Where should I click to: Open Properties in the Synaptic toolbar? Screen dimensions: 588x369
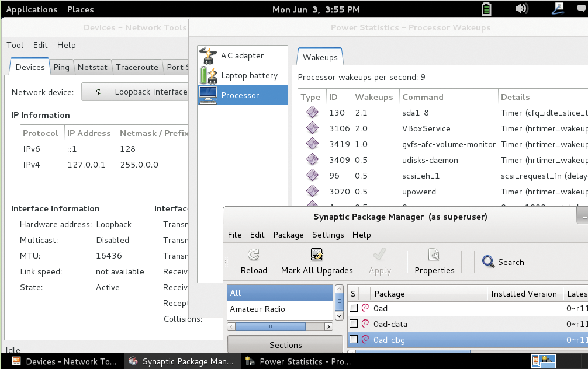pyautogui.click(x=434, y=255)
